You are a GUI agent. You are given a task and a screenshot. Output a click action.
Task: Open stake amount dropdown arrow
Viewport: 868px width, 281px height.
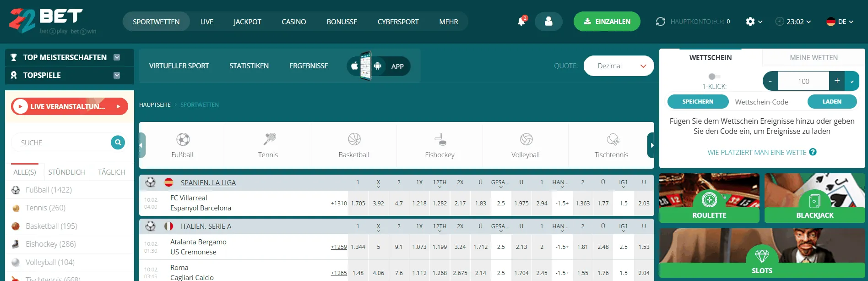pos(852,81)
